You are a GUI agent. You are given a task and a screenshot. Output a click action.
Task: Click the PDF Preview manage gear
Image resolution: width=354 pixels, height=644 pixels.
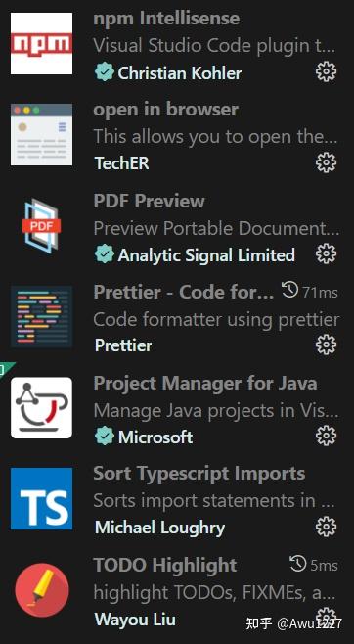click(326, 253)
